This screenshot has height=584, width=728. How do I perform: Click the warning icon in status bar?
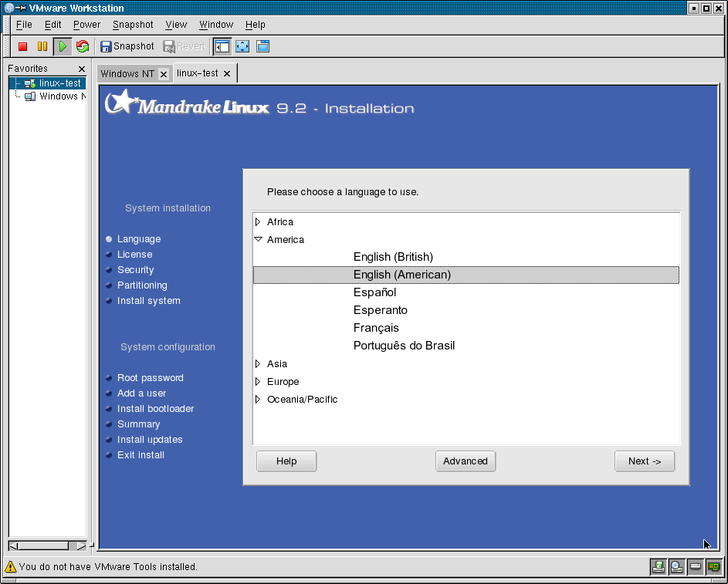(10, 566)
